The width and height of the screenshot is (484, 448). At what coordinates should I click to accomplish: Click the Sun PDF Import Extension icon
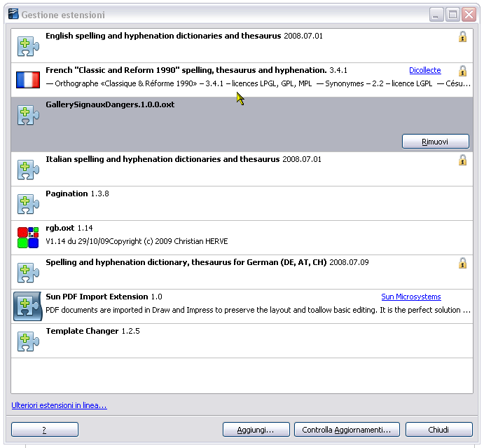click(27, 306)
